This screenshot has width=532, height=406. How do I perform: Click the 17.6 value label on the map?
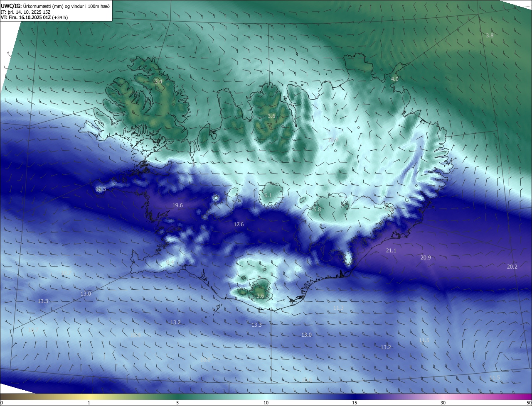[239, 225]
